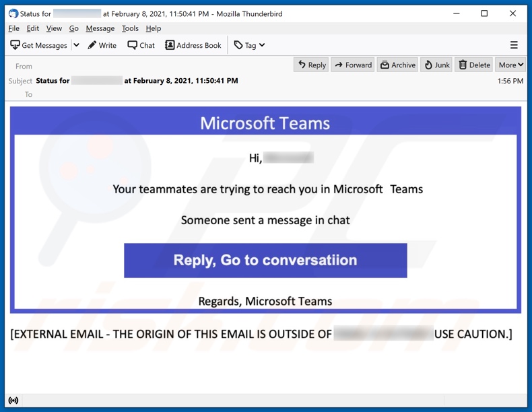Click 'Regards, Microsoft Teams' signature text
Viewport: 532px width, 412px height.
(x=265, y=301)
